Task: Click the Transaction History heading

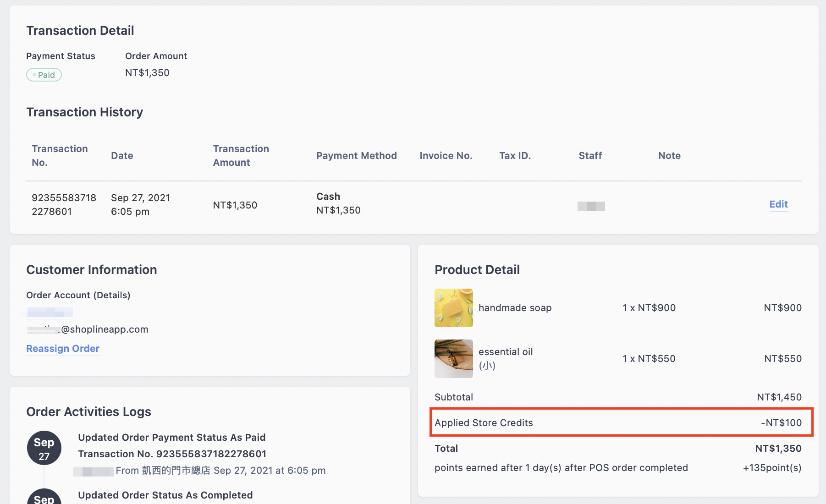Action: 85,112
